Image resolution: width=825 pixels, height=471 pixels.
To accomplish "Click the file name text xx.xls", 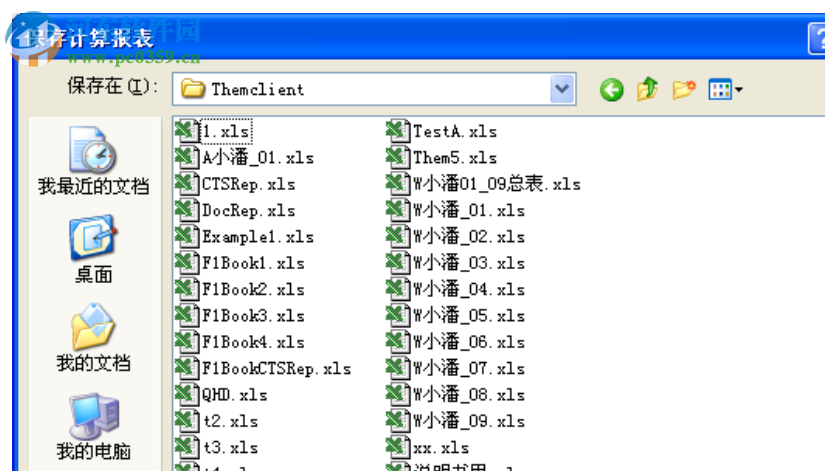I will tap(441, 448).
